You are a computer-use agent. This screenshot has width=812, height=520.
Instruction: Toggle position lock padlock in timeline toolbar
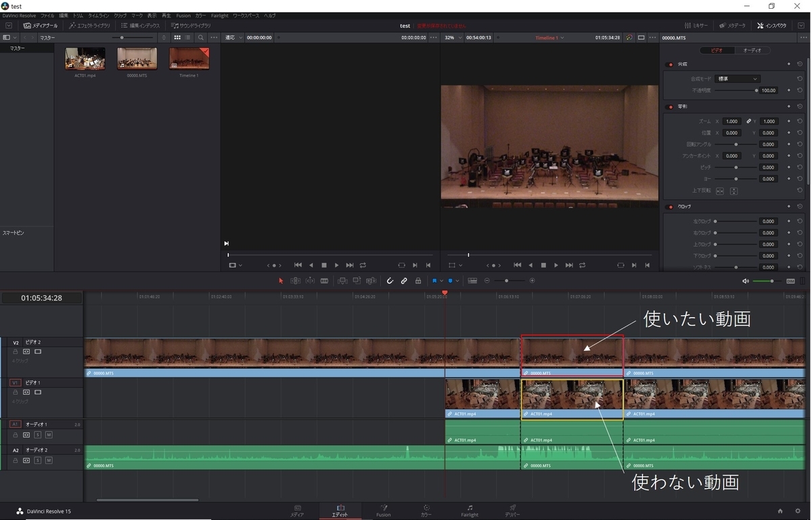(x=418, y=280)
